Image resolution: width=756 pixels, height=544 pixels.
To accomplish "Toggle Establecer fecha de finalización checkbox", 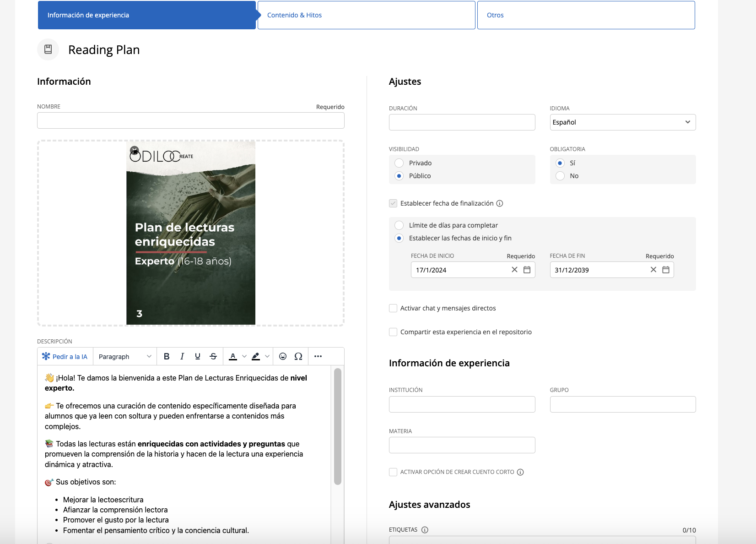I will (393, 203).
